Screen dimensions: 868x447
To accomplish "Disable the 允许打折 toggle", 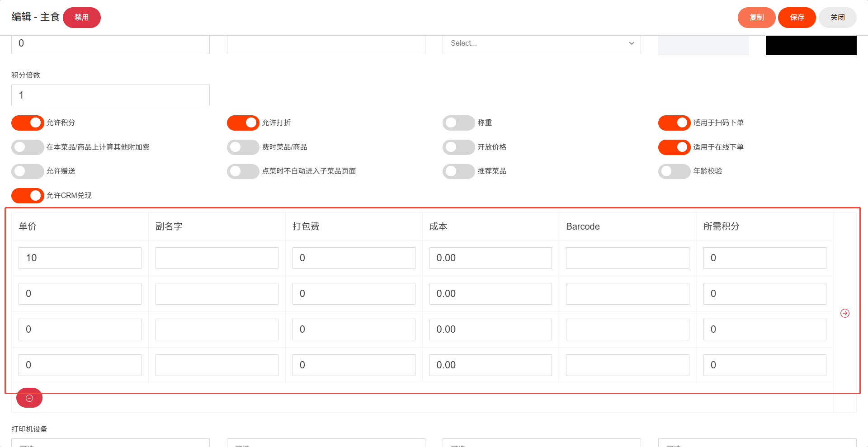I will coord(243,123).
